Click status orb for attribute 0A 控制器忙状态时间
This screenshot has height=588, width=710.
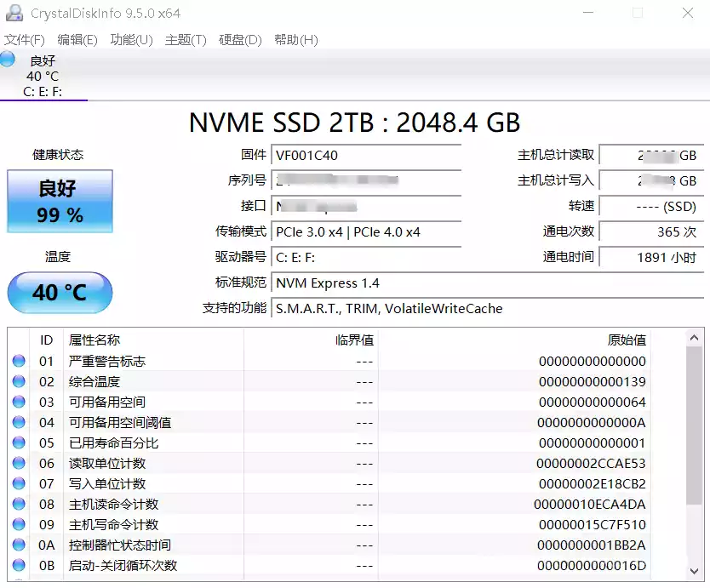point(19,545)
